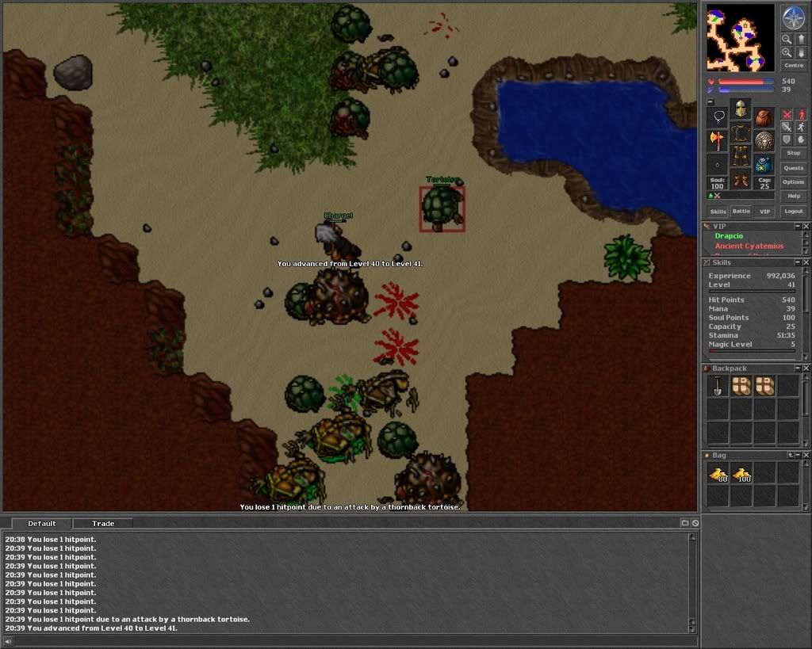Image resolution: width=812 pixels, height=649 pixels.
Task: Click the blue item in ammunition slot
Action: click(x=764, y=165)
